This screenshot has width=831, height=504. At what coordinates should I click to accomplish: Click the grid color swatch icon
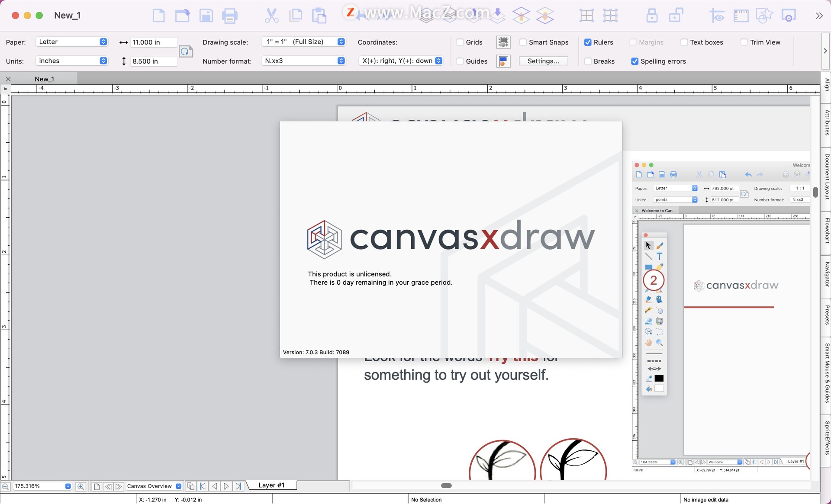(503, 42)
